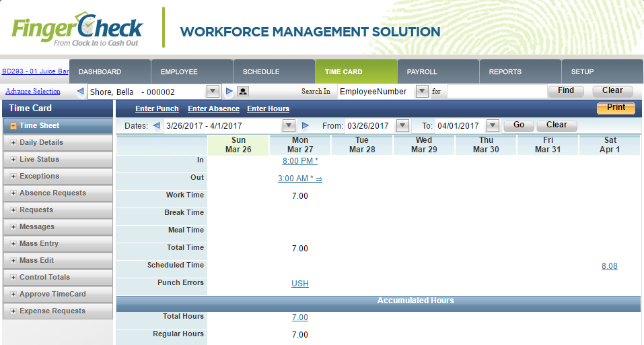Collapse the Time Sheet section icon
The width and height of the screenshot is (644, 345).
[13, 126]
